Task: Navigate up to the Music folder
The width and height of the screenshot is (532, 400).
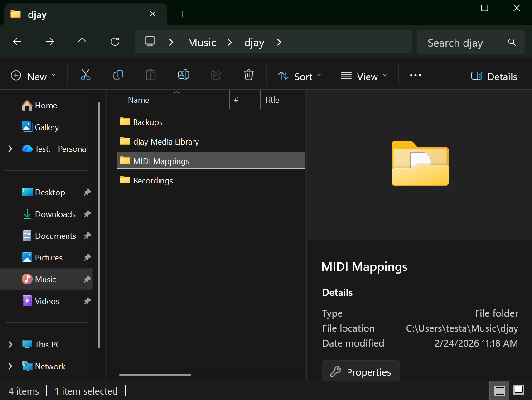Action: (x=82, y=42)
